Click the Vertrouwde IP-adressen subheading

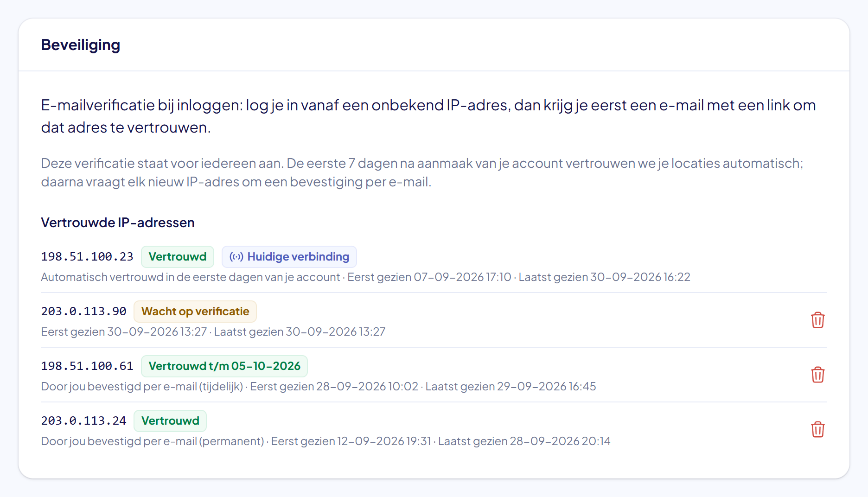pyautogui.click(x=118, y=223)
